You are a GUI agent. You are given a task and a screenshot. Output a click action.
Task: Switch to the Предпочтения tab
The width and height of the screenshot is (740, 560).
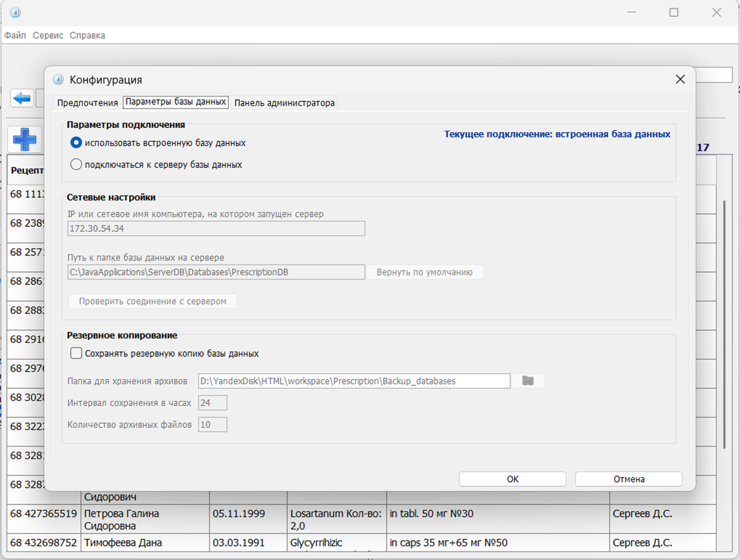tap(87, 103)
